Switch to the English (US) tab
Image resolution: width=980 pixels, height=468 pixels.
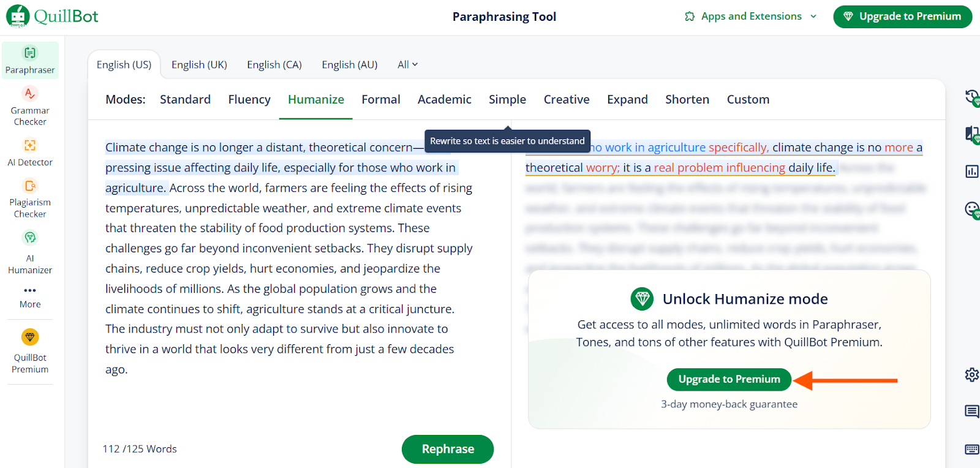coord(124,64)
